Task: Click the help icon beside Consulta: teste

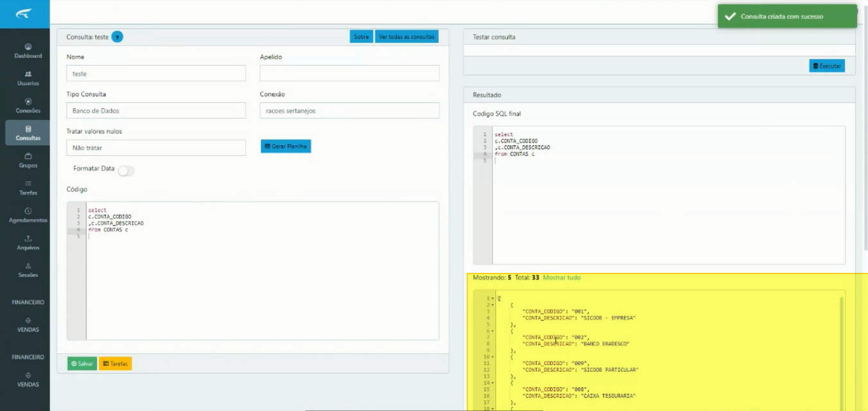Action: coord(117,37)
